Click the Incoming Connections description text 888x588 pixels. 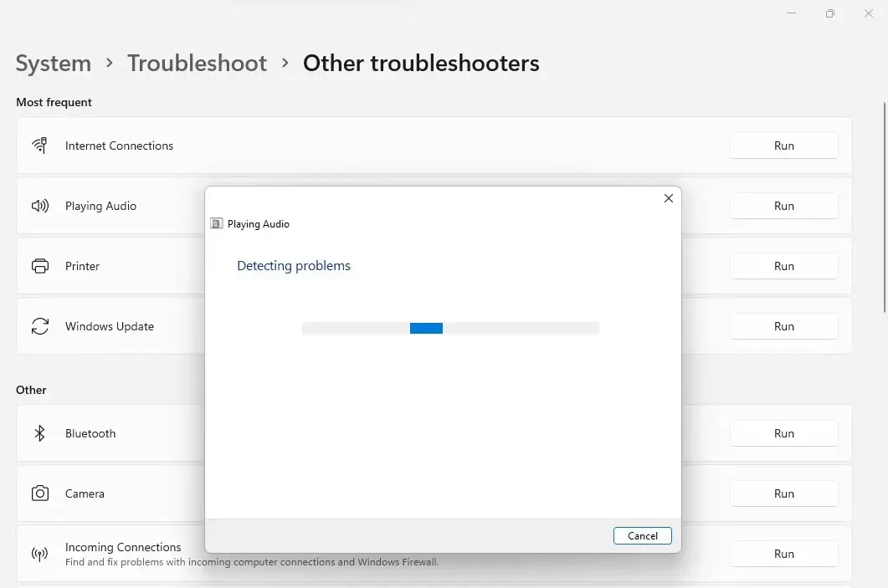(251, 562)
